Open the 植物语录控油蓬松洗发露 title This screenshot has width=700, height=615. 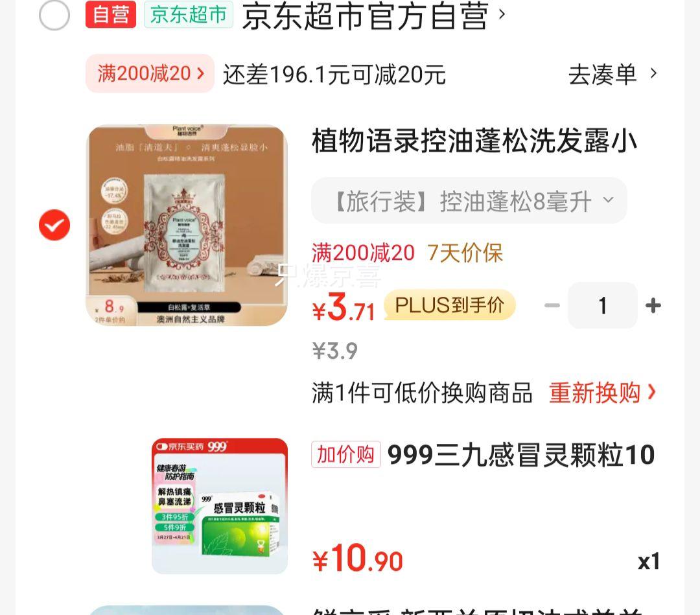(x=474, y=141)
